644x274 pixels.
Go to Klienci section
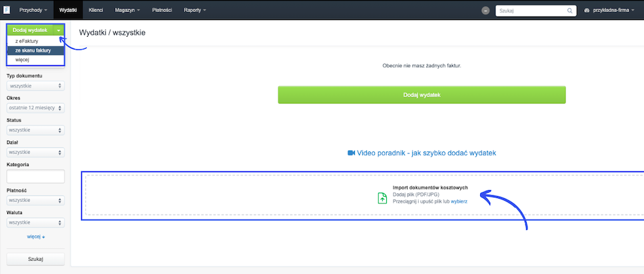(96, 9)
